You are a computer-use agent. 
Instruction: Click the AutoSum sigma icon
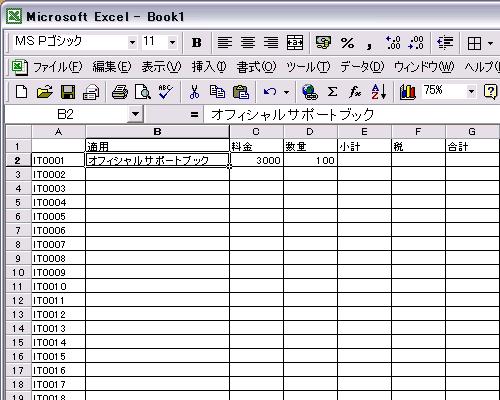(x=332, y=92)
